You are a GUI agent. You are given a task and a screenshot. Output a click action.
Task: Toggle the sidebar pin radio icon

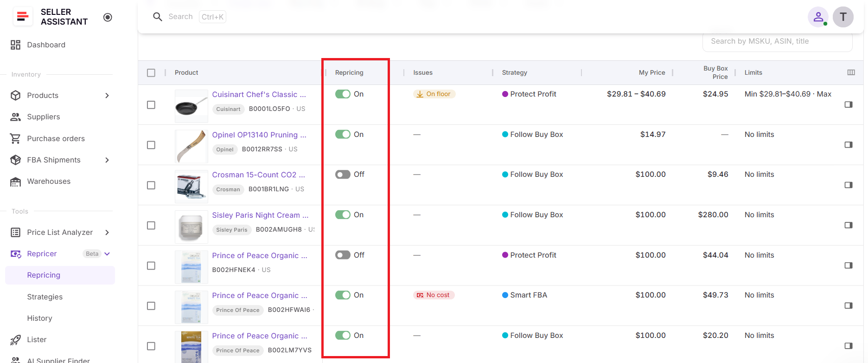tap(108, 17)
